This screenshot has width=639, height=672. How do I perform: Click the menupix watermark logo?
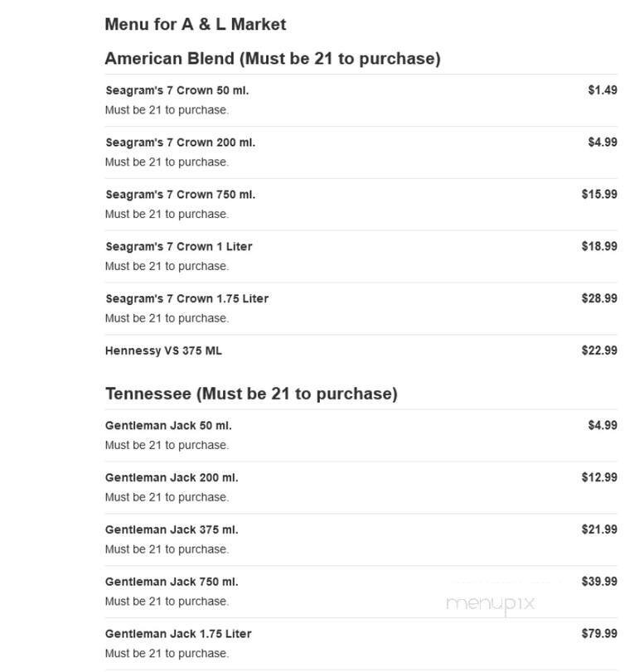491,604
